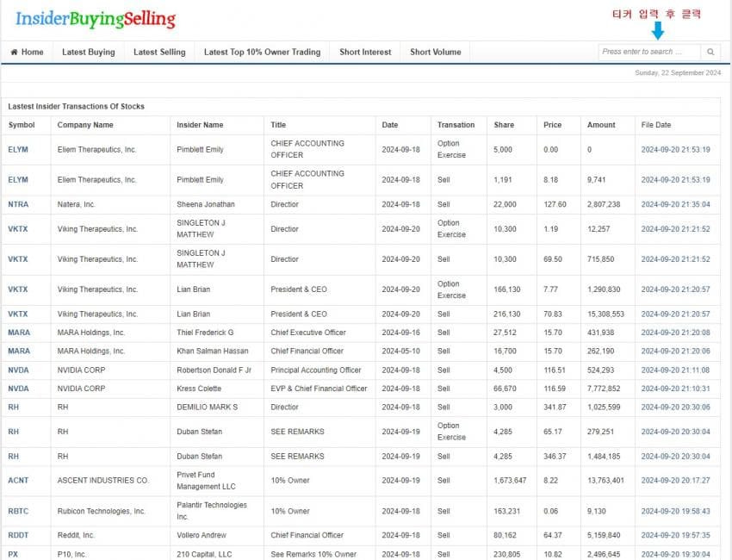Select Privet Fund Management LLC cell
The width and height of the screenshot is (732, 560).
(206, 481)
